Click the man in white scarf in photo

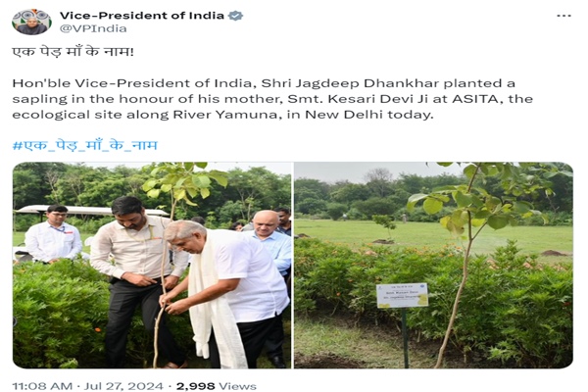pos(225,294)
